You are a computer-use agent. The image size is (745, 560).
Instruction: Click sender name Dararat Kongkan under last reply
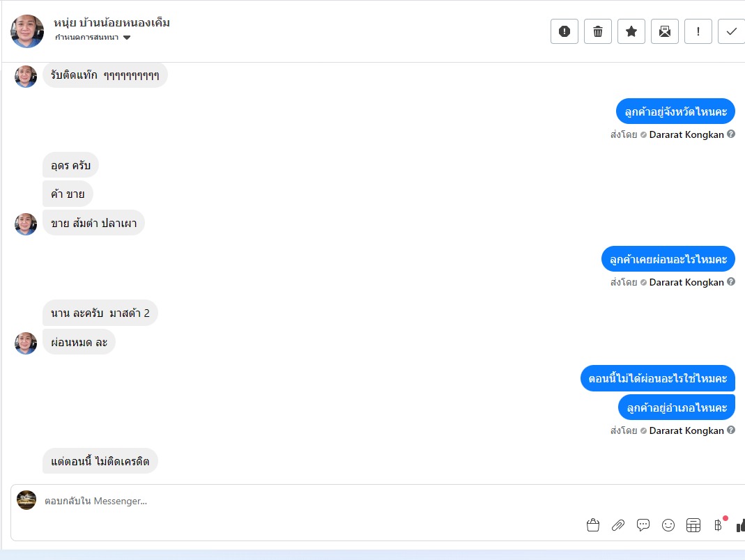pos(686,430)
